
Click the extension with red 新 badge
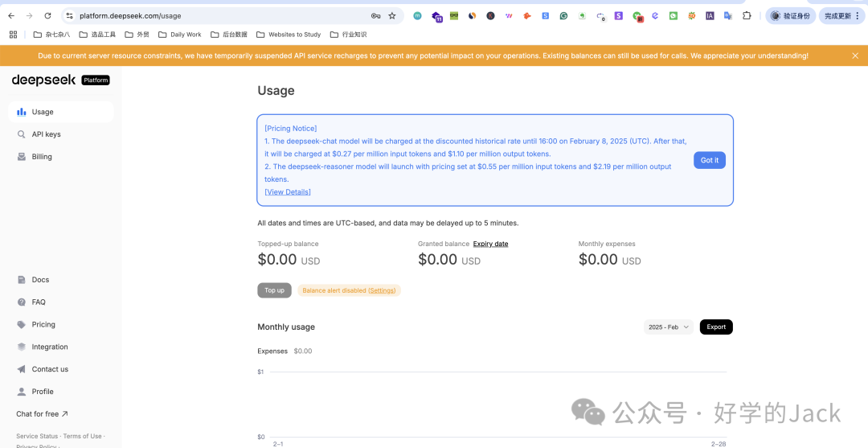point(637,17)
